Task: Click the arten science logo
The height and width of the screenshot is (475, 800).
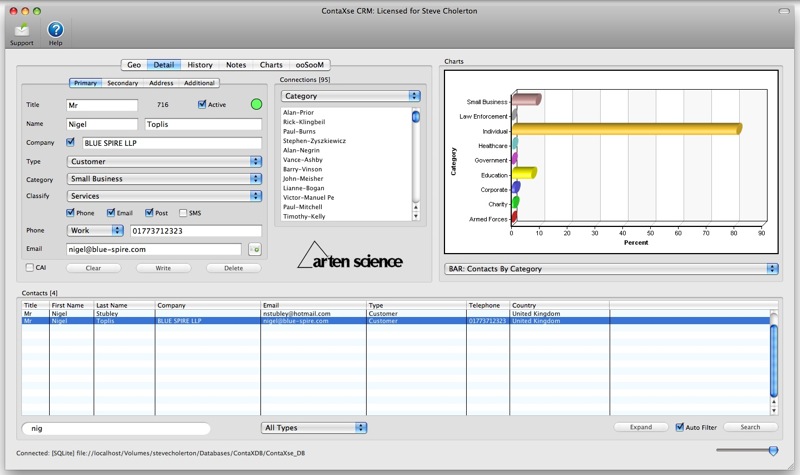Action: click(x=351, y=258)
